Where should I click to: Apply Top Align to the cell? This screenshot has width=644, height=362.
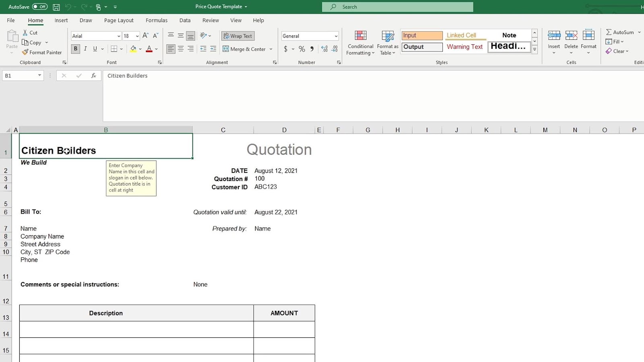pyautogui.click(x=171, y=36)
